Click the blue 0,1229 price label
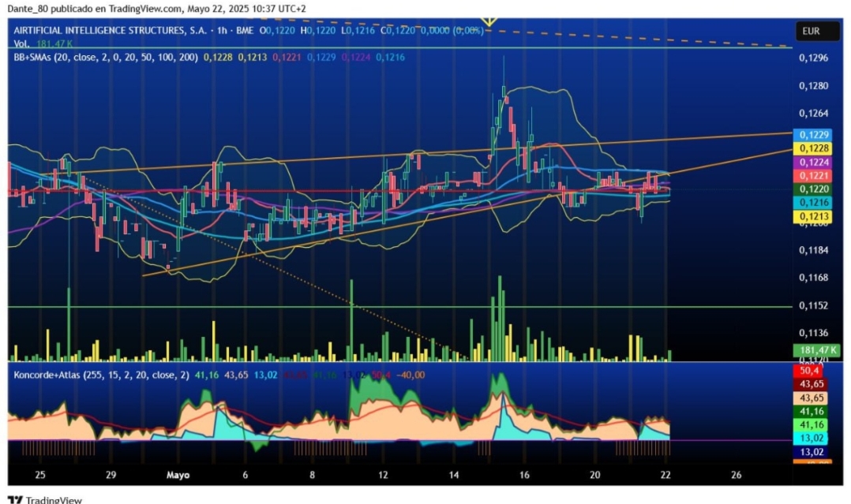This screenshot has width=851, height=504. tap(814, 135)
